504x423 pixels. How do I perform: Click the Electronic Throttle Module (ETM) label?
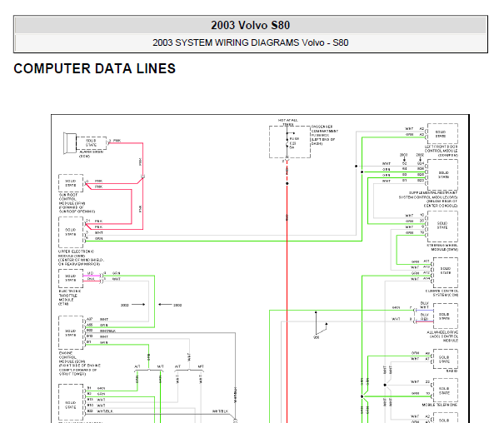click(70, 297)
